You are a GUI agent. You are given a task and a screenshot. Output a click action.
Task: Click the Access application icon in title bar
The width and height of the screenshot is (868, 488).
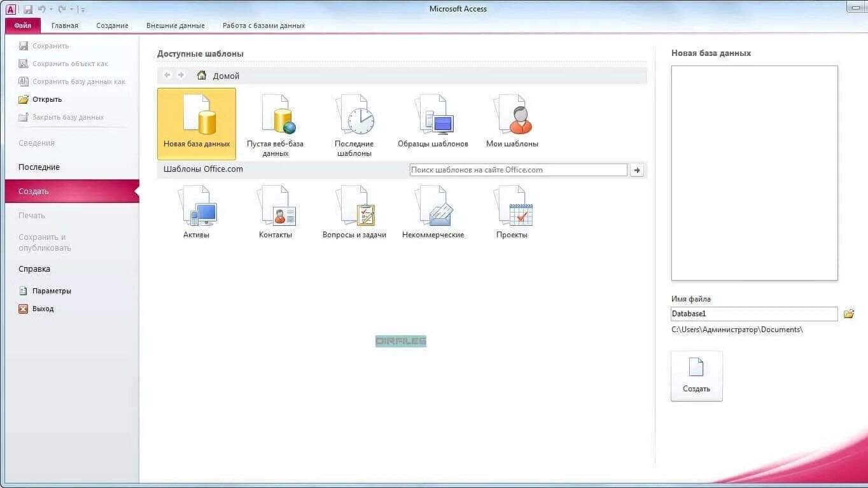pos(11,9)
